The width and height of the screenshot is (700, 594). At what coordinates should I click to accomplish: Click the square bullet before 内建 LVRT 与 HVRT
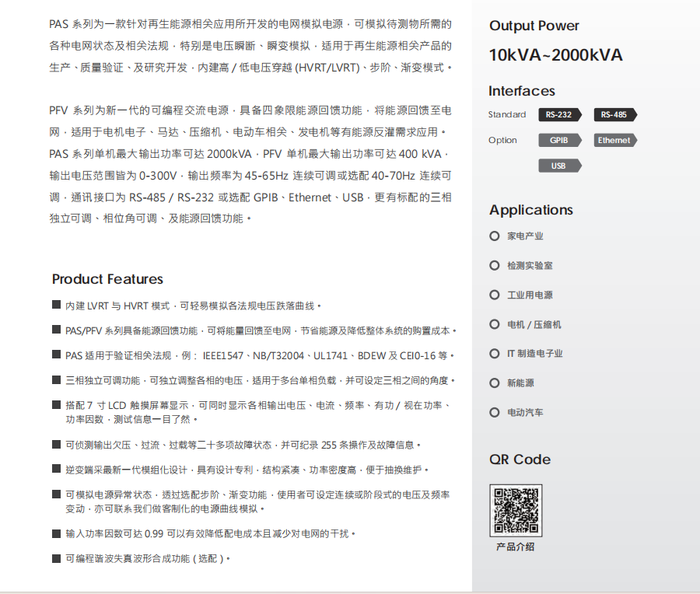pyautogui.click(x=57, y=306)
